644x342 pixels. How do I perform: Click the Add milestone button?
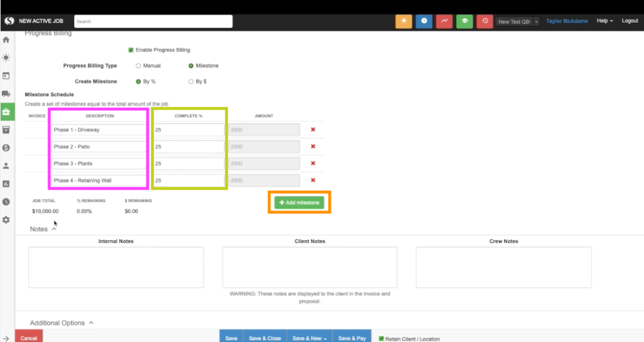[299, 203]
